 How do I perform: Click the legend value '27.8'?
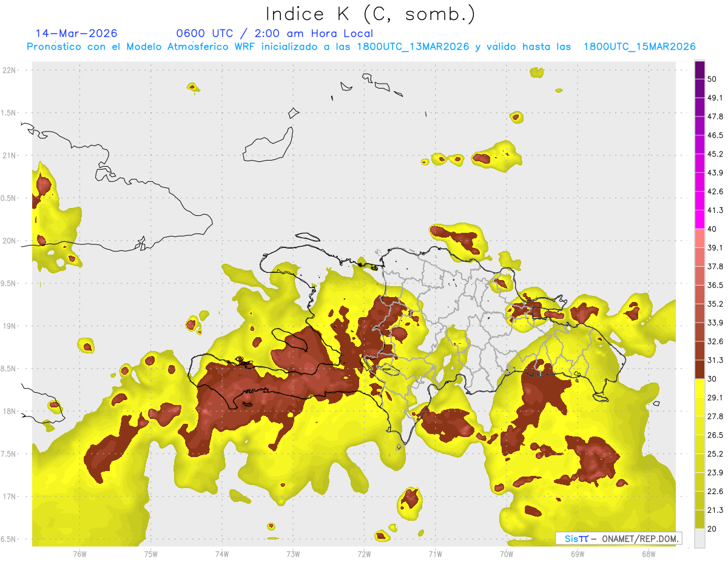coord(715,416)
